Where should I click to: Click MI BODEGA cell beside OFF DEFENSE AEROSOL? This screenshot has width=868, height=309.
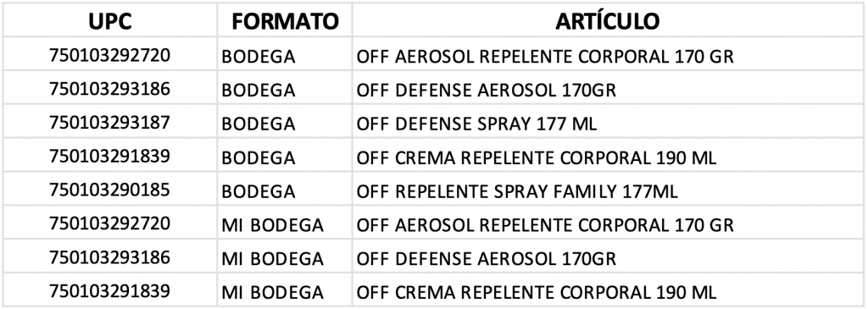[285, 257]
